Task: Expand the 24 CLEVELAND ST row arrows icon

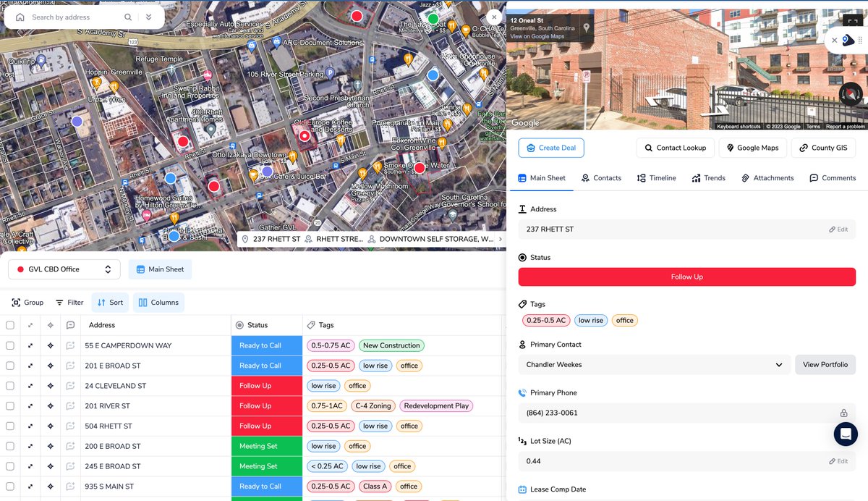Action: coord(30,386)
